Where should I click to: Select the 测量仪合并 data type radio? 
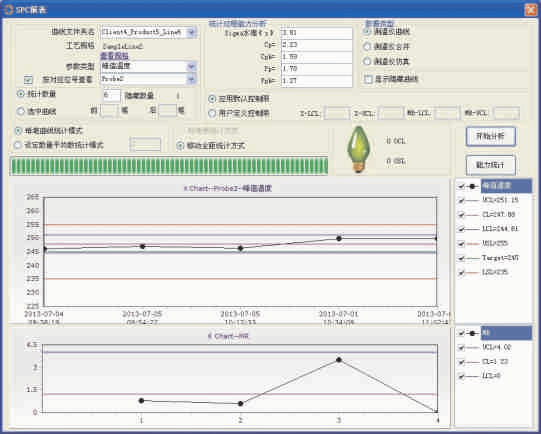click(x=367, y=47)
